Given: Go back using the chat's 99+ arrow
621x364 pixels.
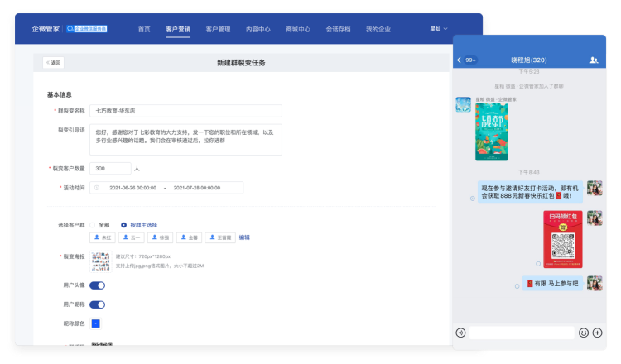Looking at the screenshot, I should (467, 60).
